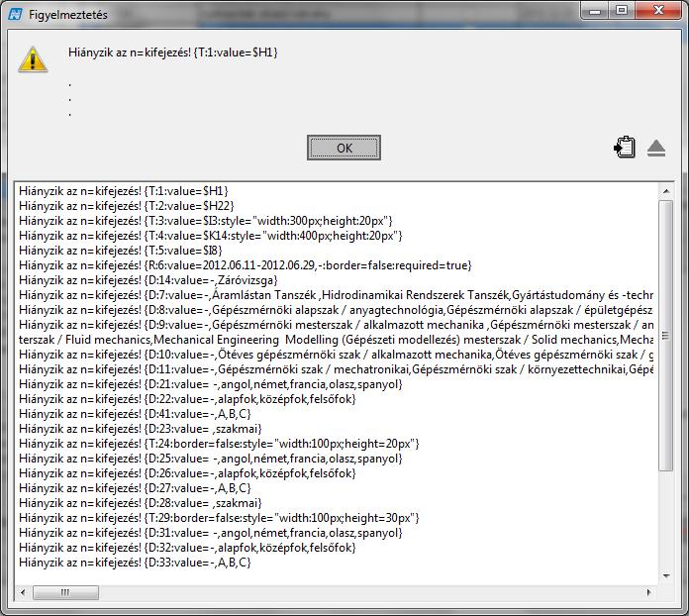This screenshot has height=616, width=689.
Task: Select the D:23 szakmai line
Action: tap(141, 429)
